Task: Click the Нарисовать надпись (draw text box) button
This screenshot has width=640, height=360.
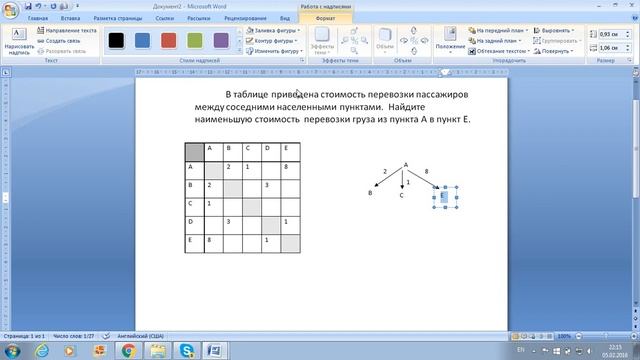Action: tap(19, 41)
